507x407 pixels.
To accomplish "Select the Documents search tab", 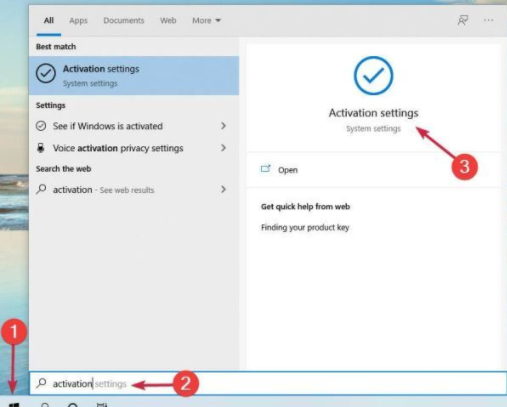I will (124, 21).
